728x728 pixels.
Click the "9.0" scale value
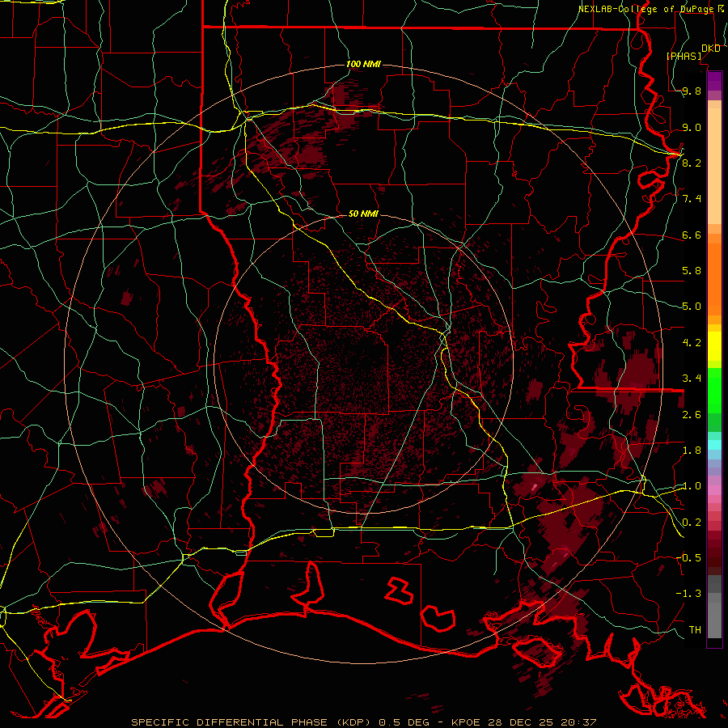[692, 127]
